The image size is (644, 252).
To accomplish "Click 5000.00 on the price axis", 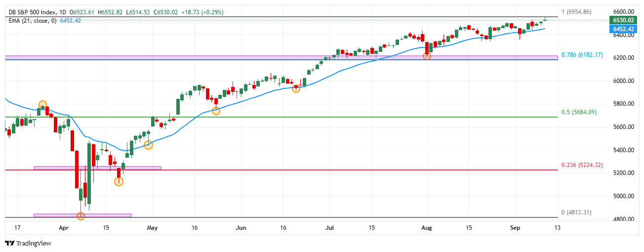I will click(x=623, y=196).
